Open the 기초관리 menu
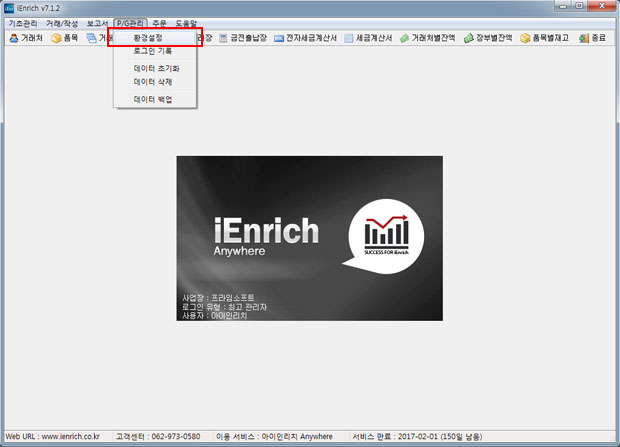620x447 pixels. pyautogui.click(x=23, y=23)
